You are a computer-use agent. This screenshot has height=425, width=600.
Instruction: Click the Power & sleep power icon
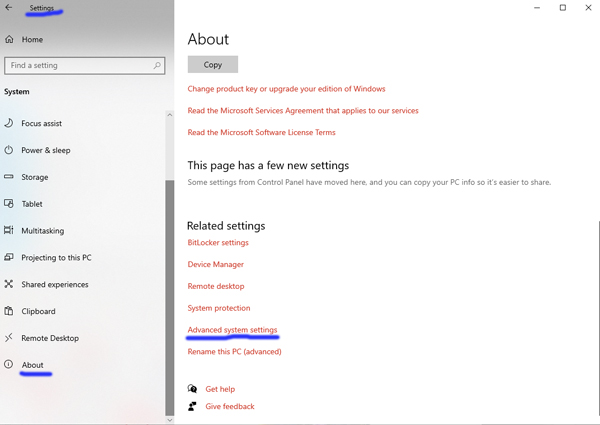pos(9,150)
